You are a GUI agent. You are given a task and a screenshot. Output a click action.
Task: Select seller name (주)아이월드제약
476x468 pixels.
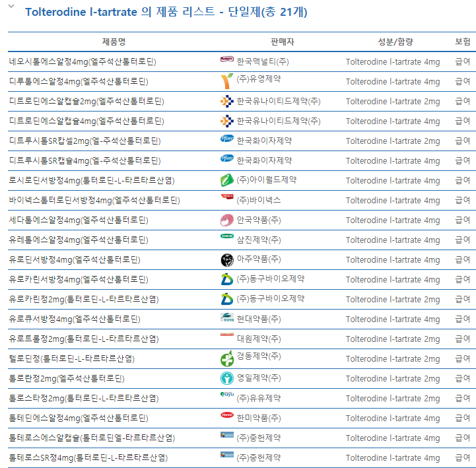(x=267, y=180)
